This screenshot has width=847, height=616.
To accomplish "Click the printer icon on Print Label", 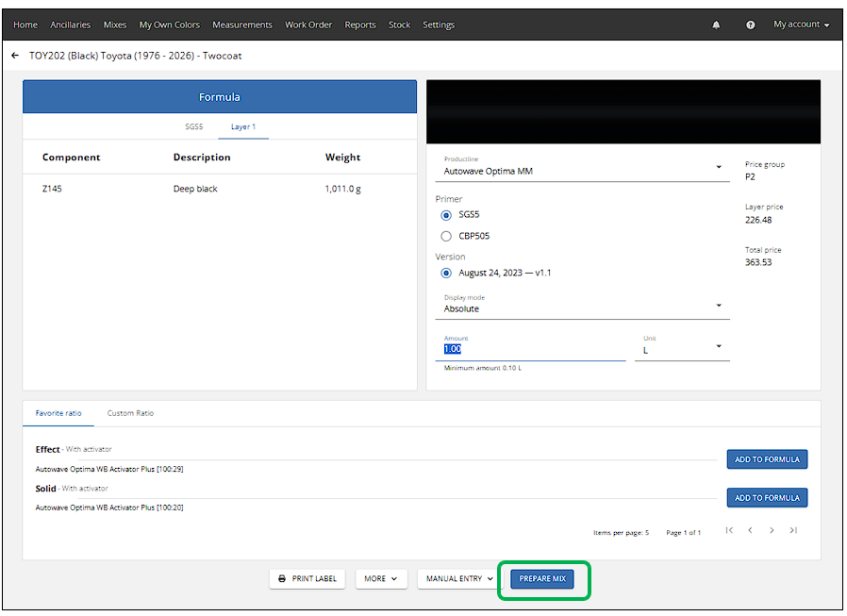I will click(282, 578).
